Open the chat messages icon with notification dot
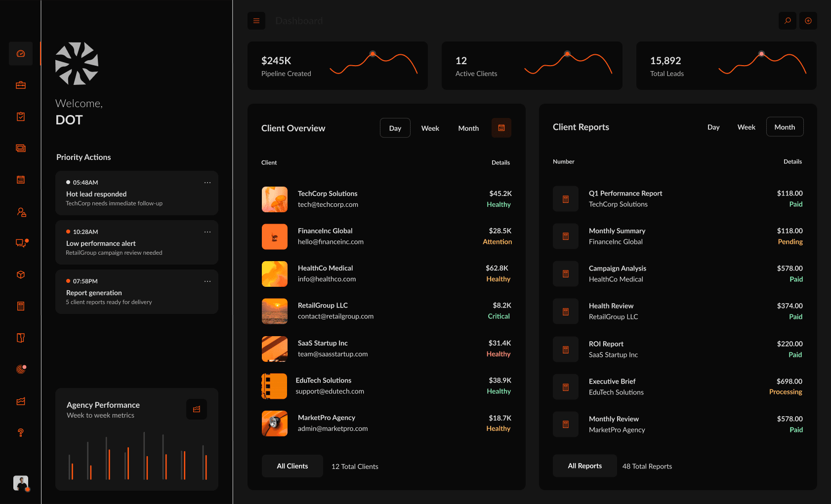Viewport: 831px width, 504px height. pyautogui.click(x=20, y=243)
